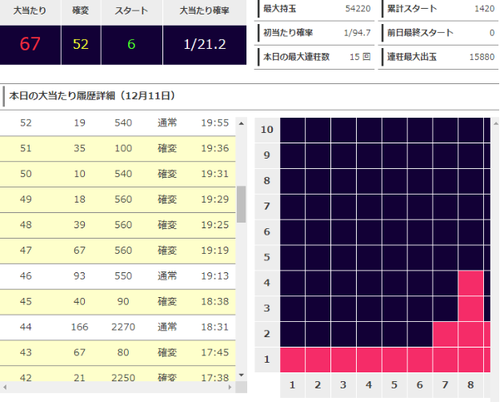The image size is (500, 406).
Task: Select the 連荘最大出玉 value 15880
Action: tap(482, 57)
